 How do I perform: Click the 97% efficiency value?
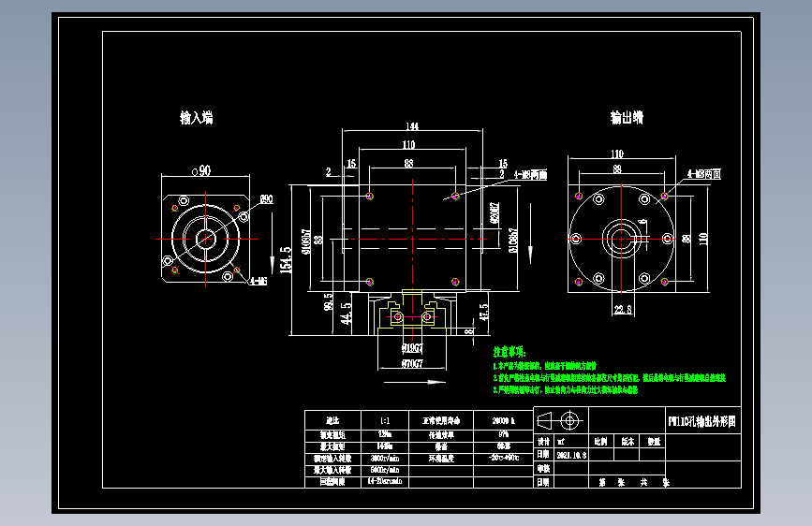[x=503, y=435]
